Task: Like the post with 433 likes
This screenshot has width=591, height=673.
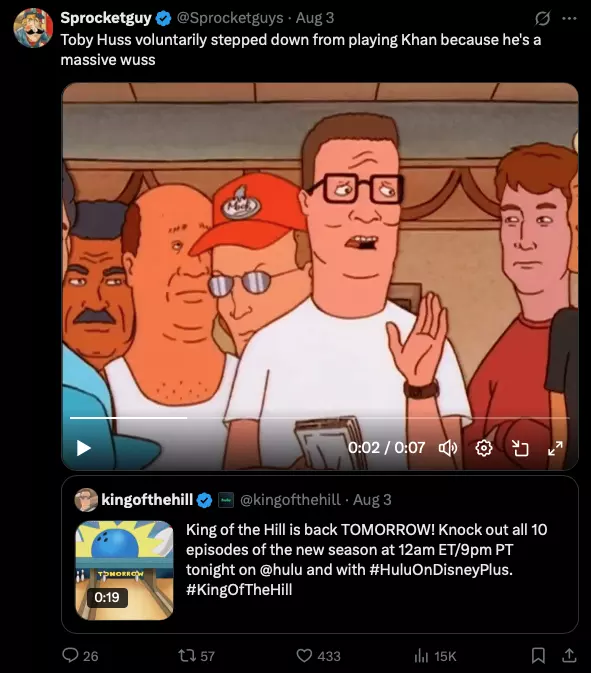Action: click(x=318, y=655)
